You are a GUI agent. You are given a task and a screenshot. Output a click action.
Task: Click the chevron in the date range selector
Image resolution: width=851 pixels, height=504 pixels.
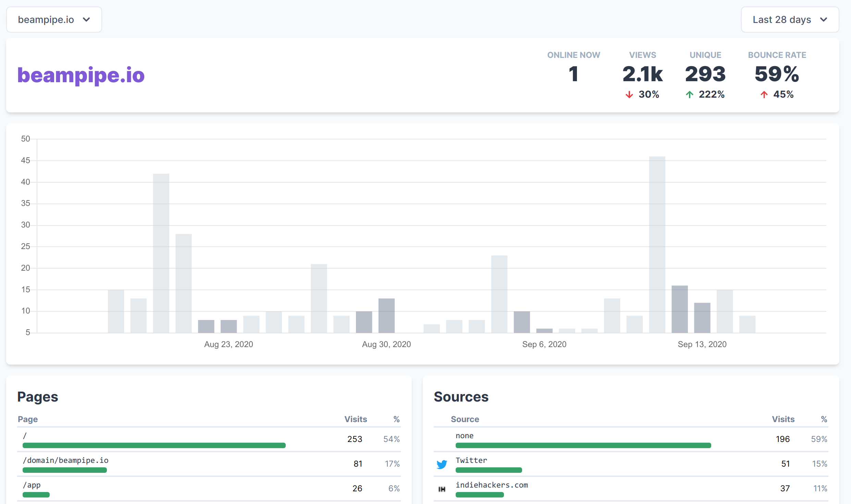pyautogui.click(x=824, y=20)
